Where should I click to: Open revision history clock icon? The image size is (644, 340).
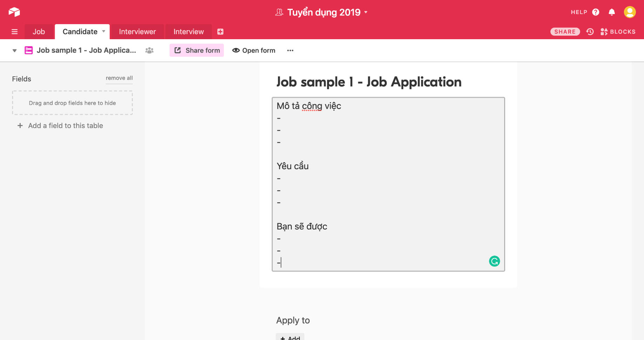click(x=590, y=32)
